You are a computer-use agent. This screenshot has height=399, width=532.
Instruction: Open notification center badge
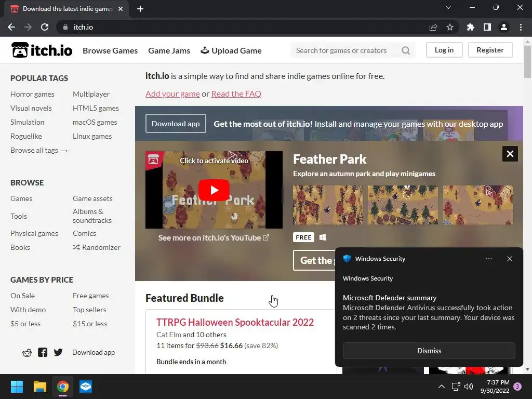517,387
